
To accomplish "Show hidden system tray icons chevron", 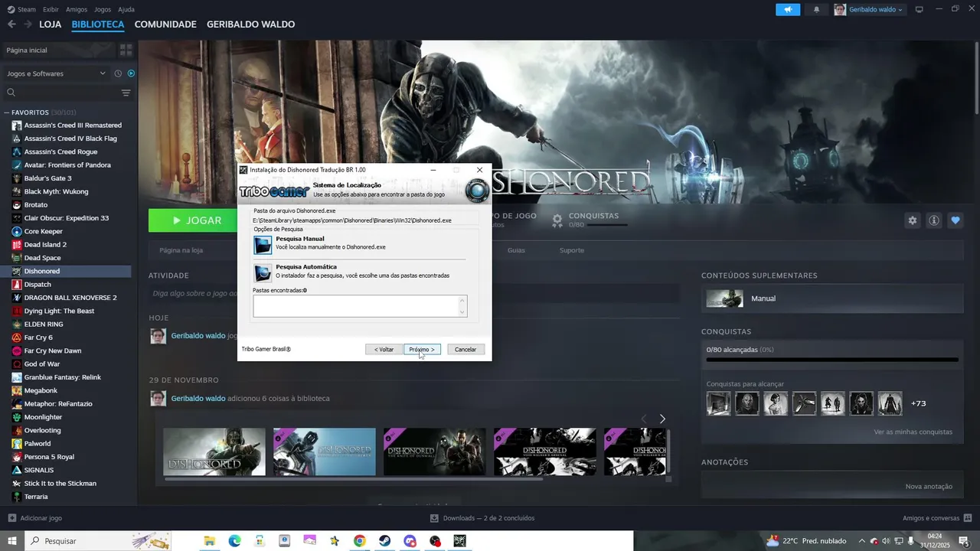I will (x=861, y=541).
